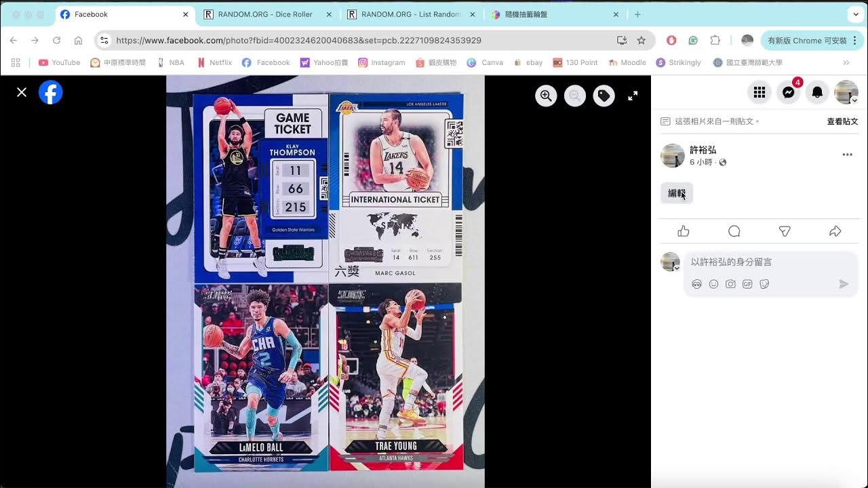The width and height of the screenshot is (868, 488).
Task: Click the basketball cards photo
Action: point(325,281)
